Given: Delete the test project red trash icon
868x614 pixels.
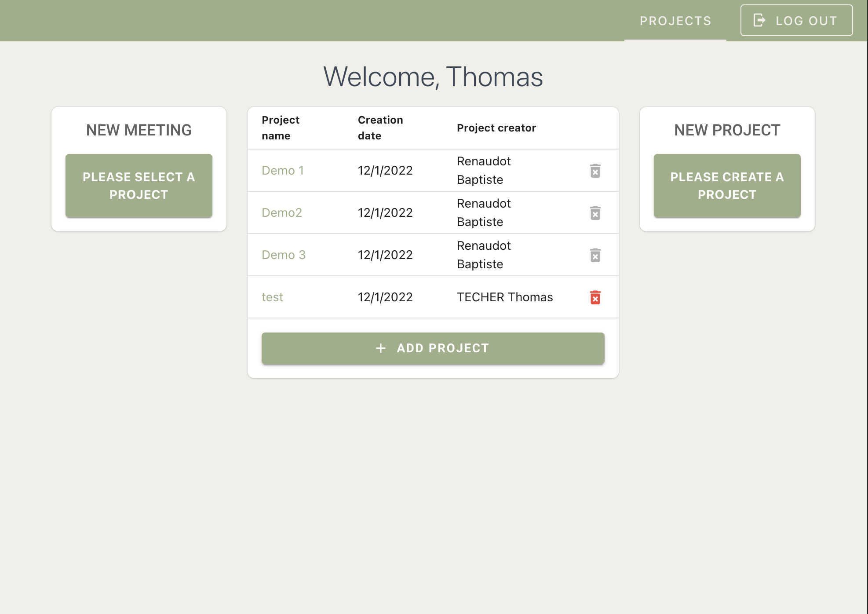Looking at the screenshot, I should [595, 297].
